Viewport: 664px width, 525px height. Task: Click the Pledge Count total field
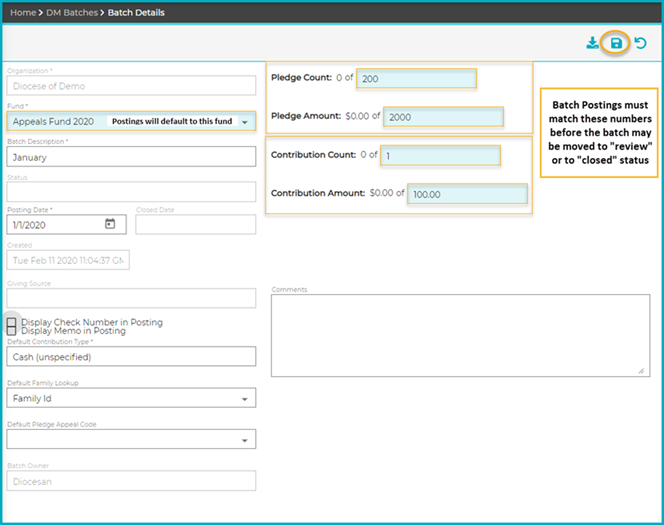416,78
